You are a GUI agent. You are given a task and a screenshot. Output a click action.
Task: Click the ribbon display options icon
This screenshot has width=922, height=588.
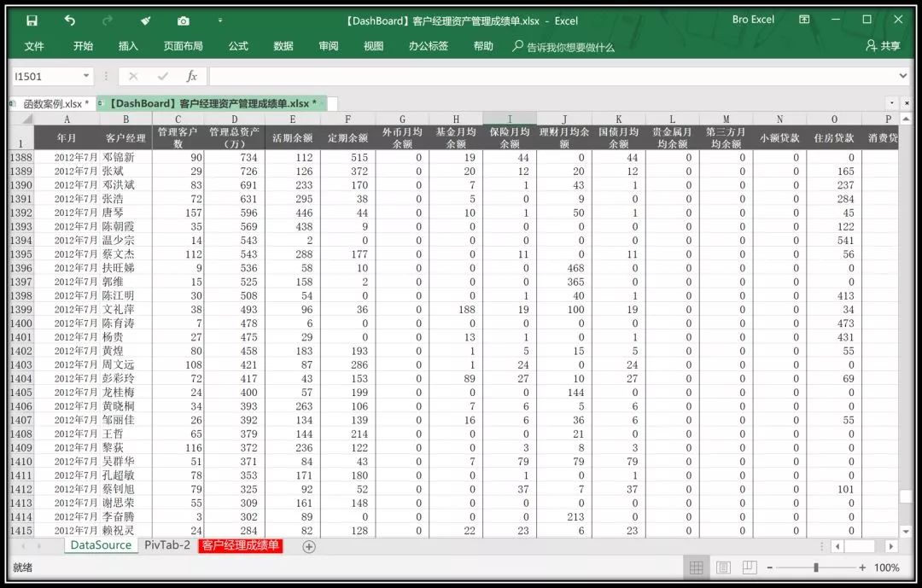(x=804, y=20)
